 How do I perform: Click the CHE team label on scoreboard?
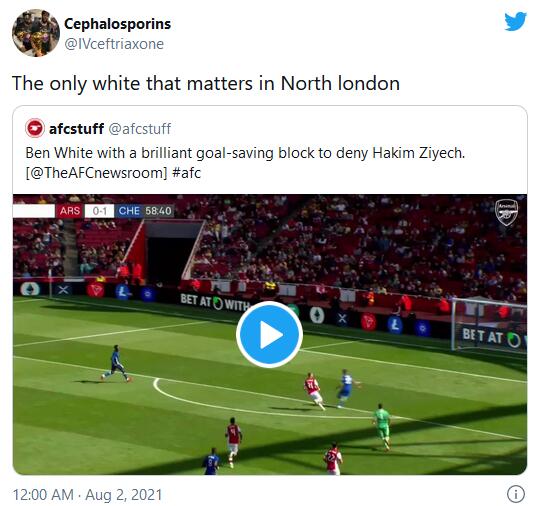(128, 211)
